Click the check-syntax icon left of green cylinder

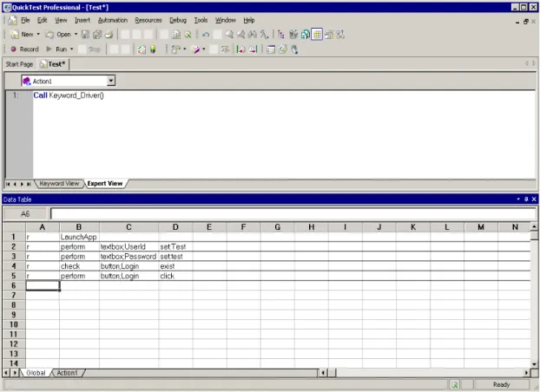point(142,49)
